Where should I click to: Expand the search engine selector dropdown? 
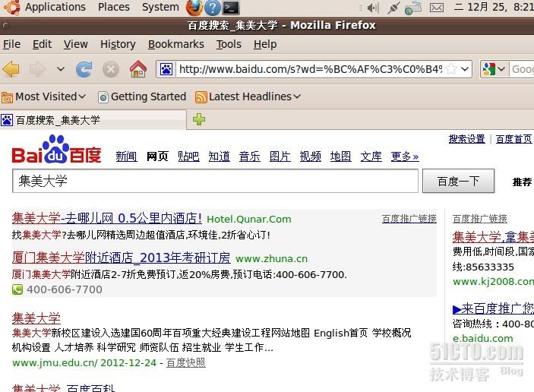(x=501, y=69)
